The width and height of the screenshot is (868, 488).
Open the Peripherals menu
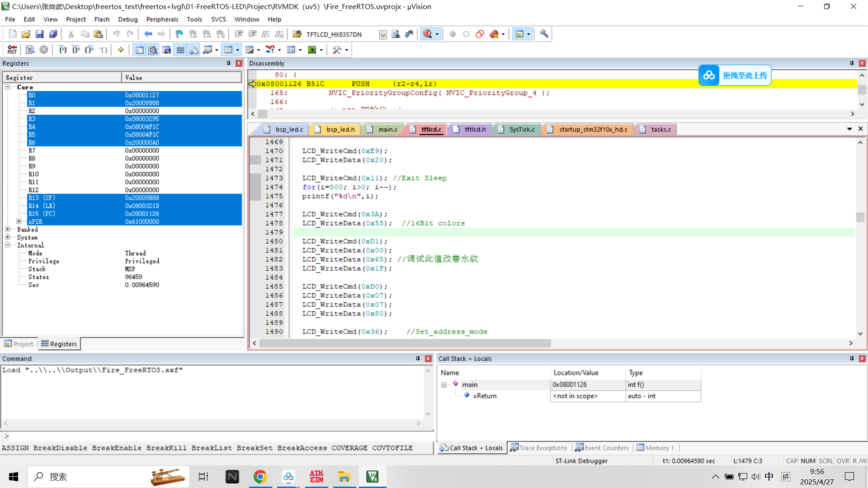(162, 19)
